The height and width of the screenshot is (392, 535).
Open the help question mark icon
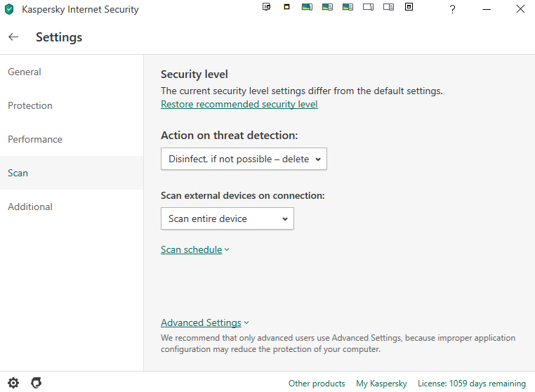coord(453,10)
